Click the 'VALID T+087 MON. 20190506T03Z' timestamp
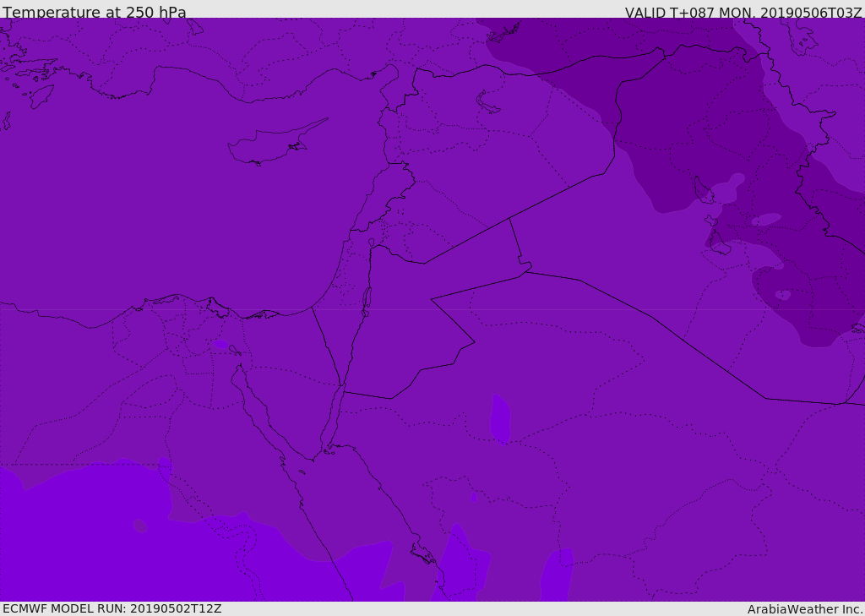865x616 pixels. point(743,12)
